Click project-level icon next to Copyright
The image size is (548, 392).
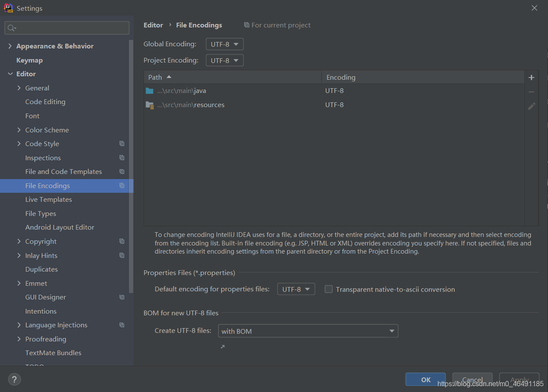[122, 241]
